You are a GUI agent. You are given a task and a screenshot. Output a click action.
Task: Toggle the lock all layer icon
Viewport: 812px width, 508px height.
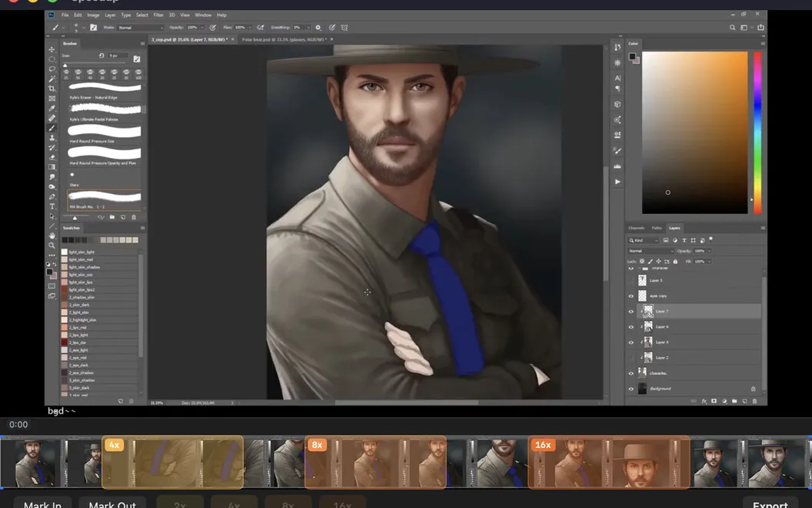(675, 262)
